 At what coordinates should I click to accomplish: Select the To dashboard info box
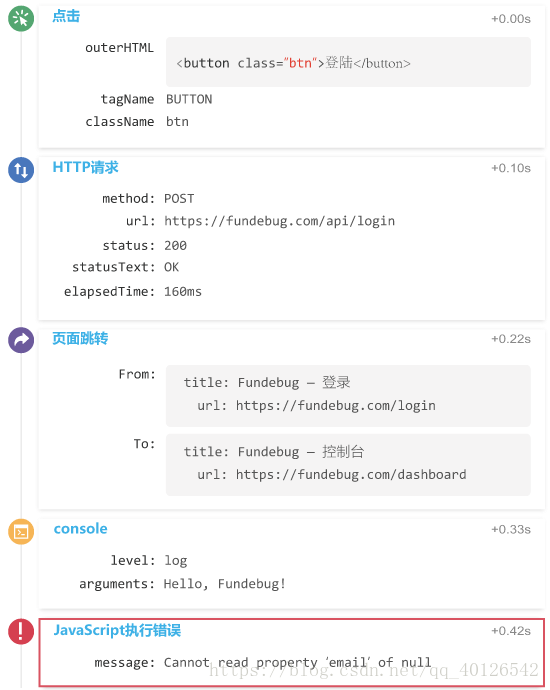click(x=348, y=465)
